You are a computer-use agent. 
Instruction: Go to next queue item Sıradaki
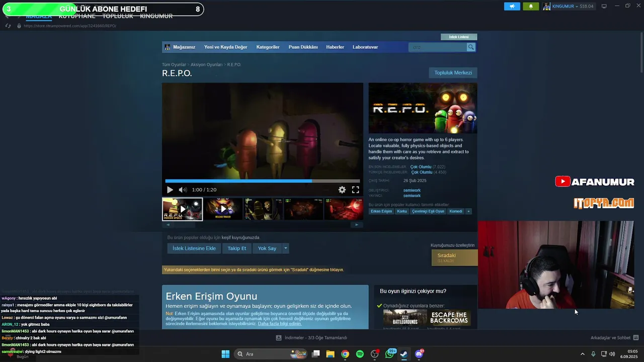454,257
